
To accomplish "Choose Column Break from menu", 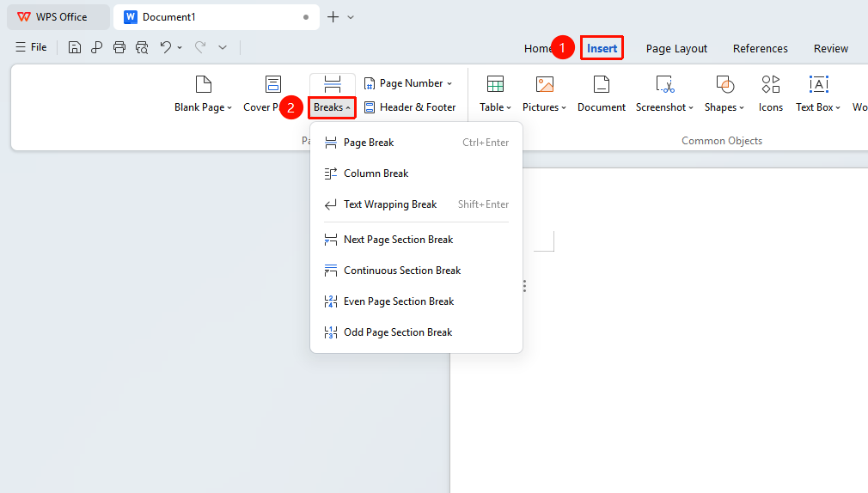I will [416, 173].
